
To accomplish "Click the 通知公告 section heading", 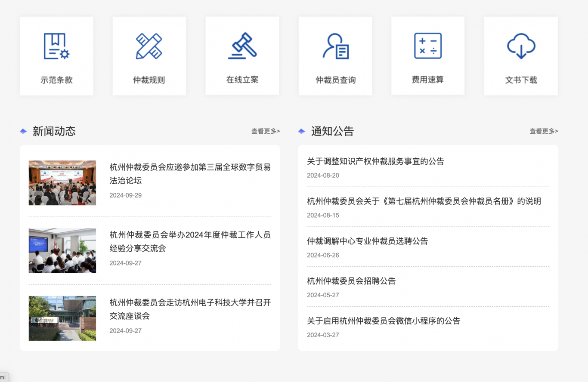I will (x=332, y=131).
